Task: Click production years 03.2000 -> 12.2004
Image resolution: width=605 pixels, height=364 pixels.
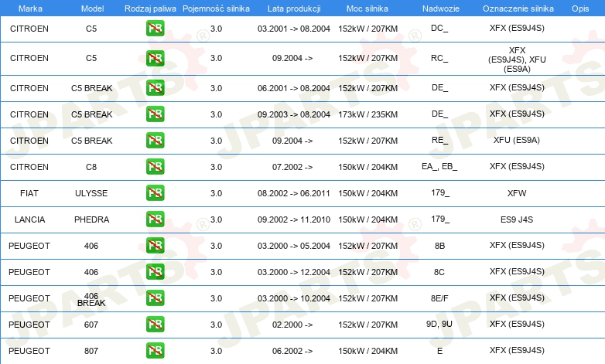Action: 294,272
